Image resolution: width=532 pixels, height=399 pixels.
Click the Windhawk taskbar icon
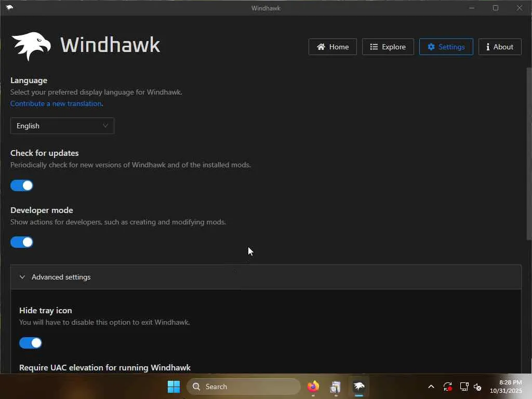[358, 387]
